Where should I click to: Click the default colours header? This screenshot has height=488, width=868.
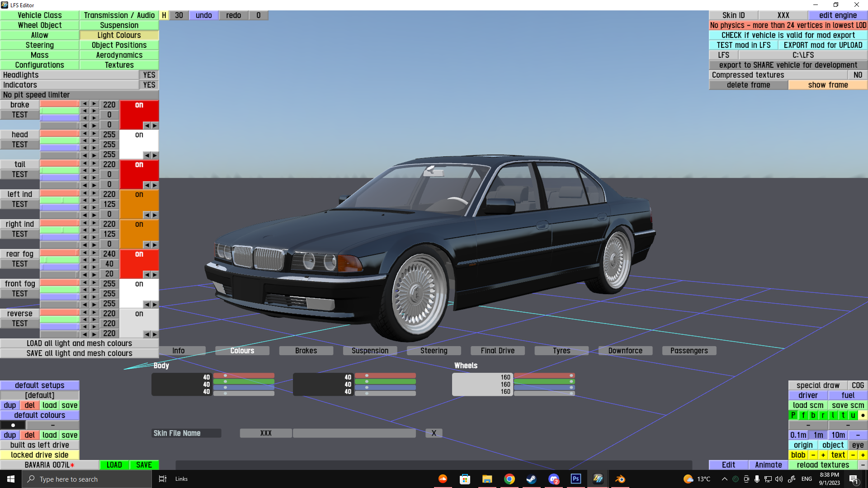[x=40, y=415]
